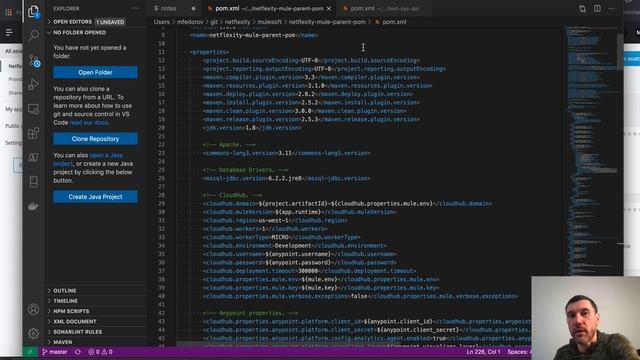Screen dimensions: 640x360
Task: Click the apps grid icon in background window
Action: (x=8, y=12)
